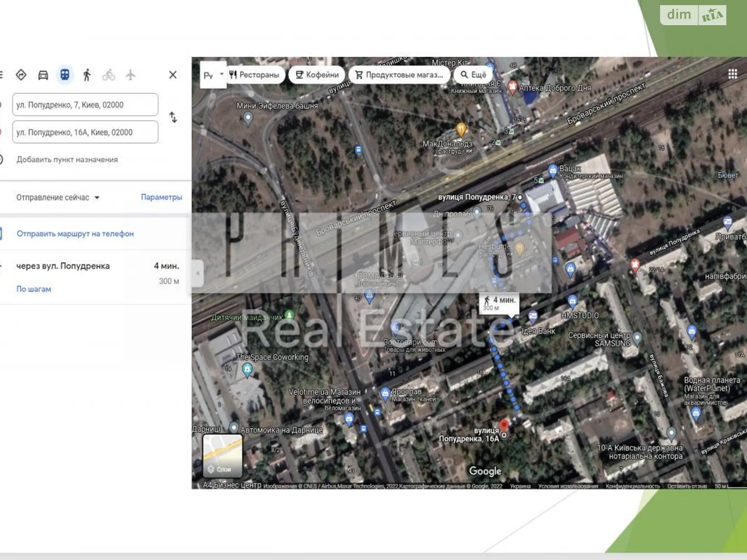Edit origin field Попудренко, 7
This screenshot has width=747, height=560.
pos(85,105)
